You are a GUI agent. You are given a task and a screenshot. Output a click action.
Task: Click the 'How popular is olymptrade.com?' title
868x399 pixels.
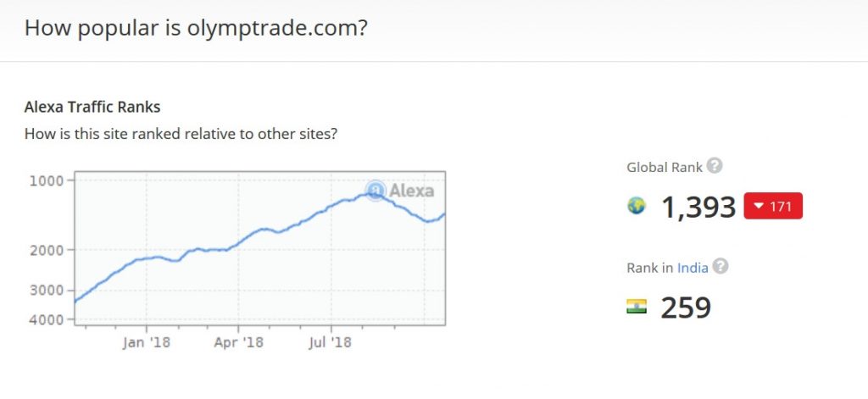[196, 27]
